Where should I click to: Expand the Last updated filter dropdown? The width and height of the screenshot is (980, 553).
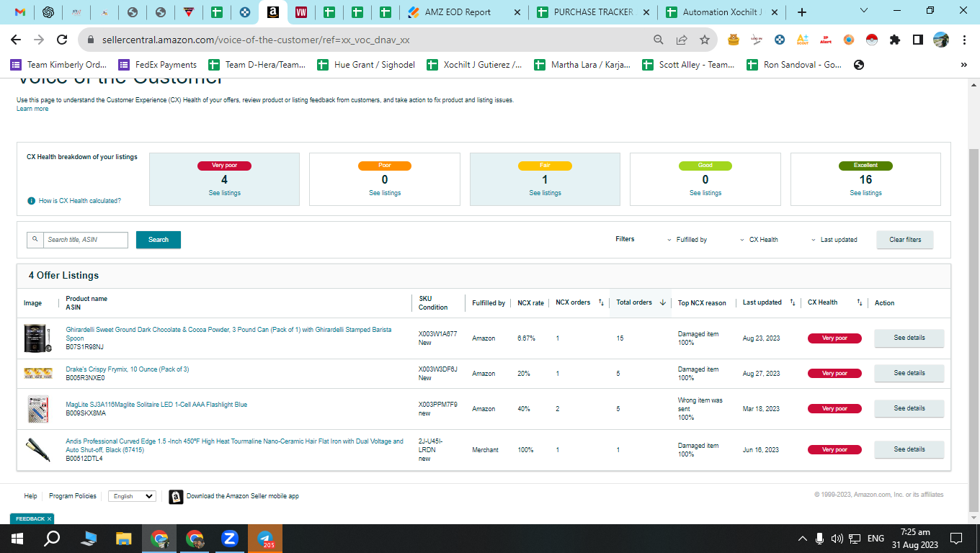834,240
